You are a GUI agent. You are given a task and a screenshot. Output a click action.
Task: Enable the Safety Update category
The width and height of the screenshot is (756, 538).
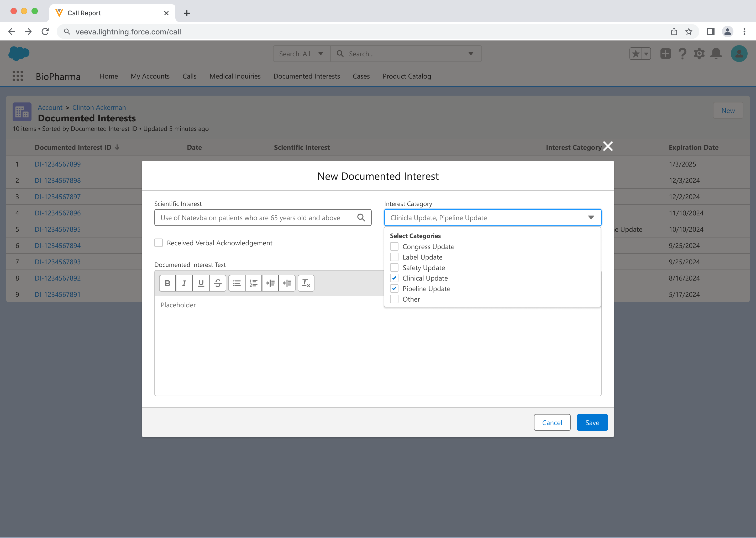click(x=394, y=268)
